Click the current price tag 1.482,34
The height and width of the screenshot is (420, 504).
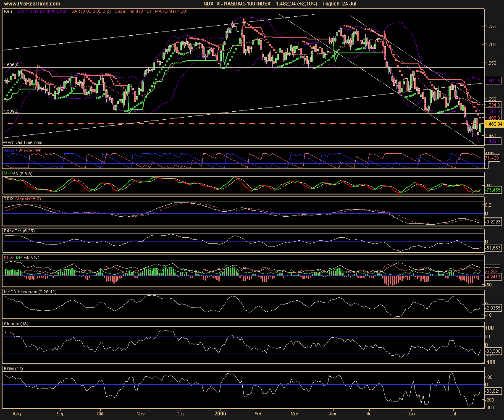(x=493, y=124)
